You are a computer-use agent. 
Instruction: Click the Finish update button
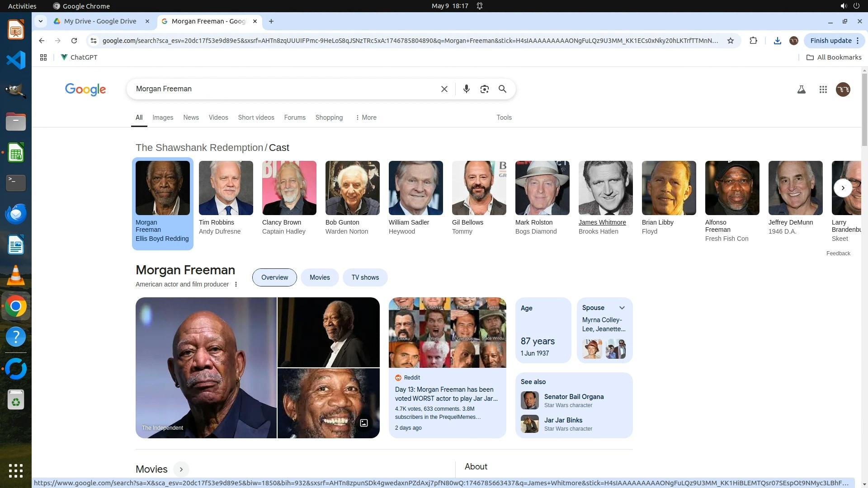pos(830,41)
